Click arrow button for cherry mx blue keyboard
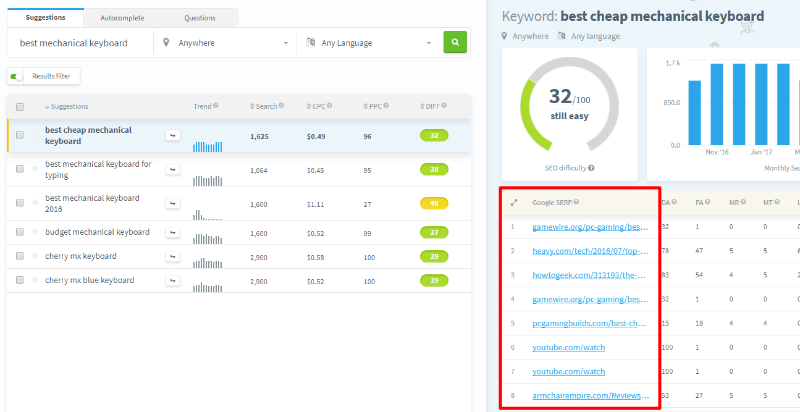The width and height of the screenshot is (800, 412). tap(172, 280)
